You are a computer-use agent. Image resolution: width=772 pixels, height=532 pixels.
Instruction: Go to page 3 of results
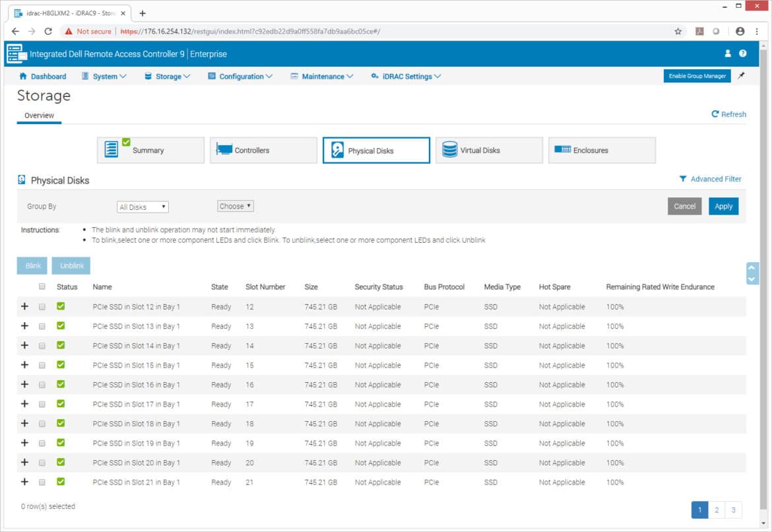click(733, 510)
